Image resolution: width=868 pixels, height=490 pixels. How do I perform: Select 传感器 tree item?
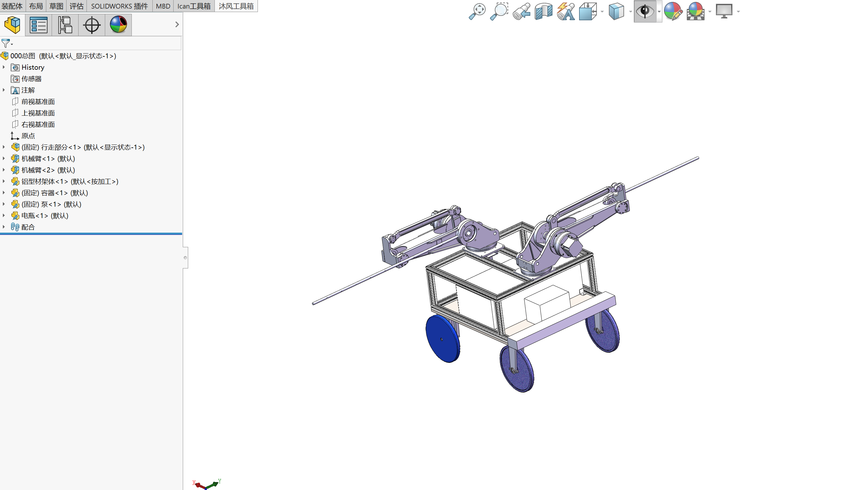click(x=31, y=79)
